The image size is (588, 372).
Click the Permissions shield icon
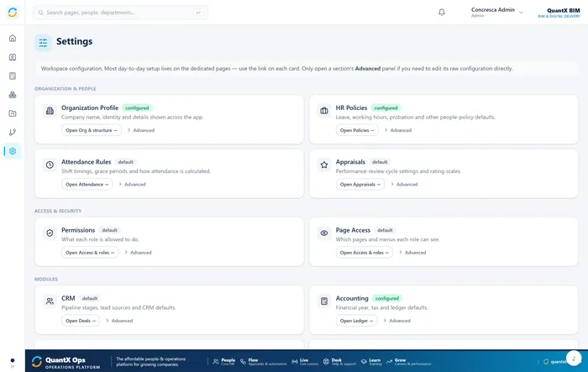coord(50,233)
